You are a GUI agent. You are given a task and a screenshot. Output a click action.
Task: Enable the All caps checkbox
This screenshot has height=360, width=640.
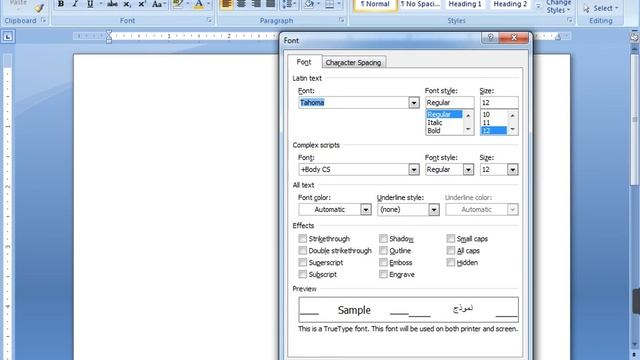(x=451, y=250)
